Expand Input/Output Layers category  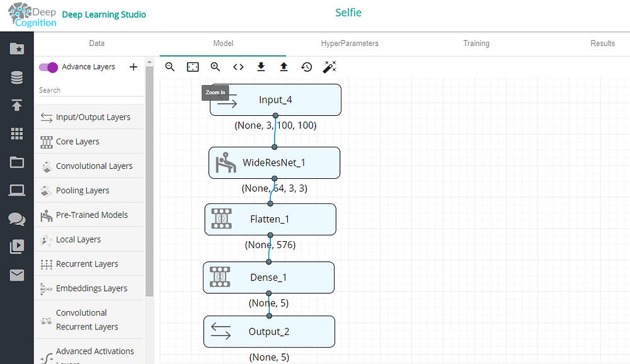pyautogui.click(x=89, y=117)
